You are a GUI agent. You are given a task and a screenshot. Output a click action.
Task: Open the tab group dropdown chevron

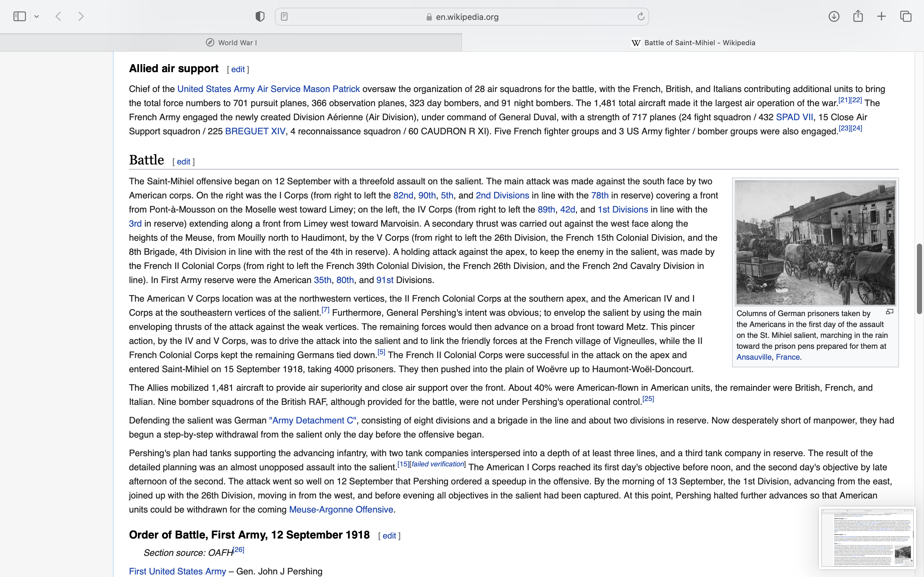37,17
